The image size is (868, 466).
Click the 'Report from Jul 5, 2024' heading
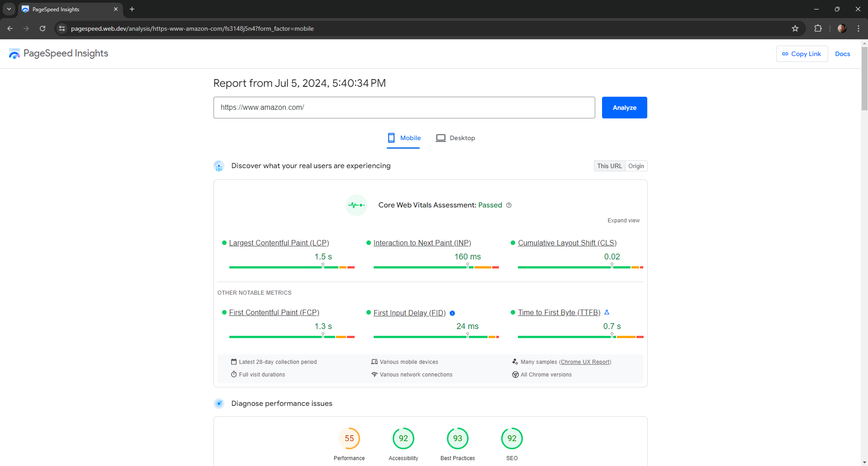tap(299, 83)
